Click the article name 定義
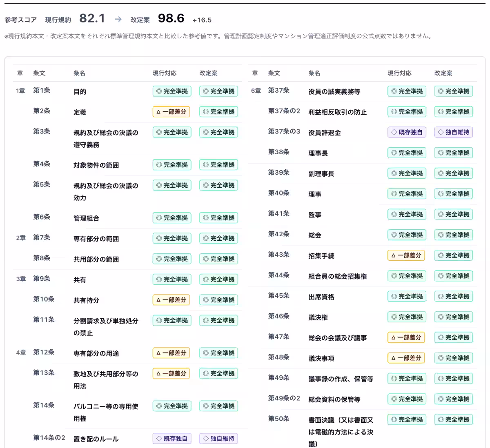Screen dimensions: 490x448 pyautogui.click(x=80, y=112)
